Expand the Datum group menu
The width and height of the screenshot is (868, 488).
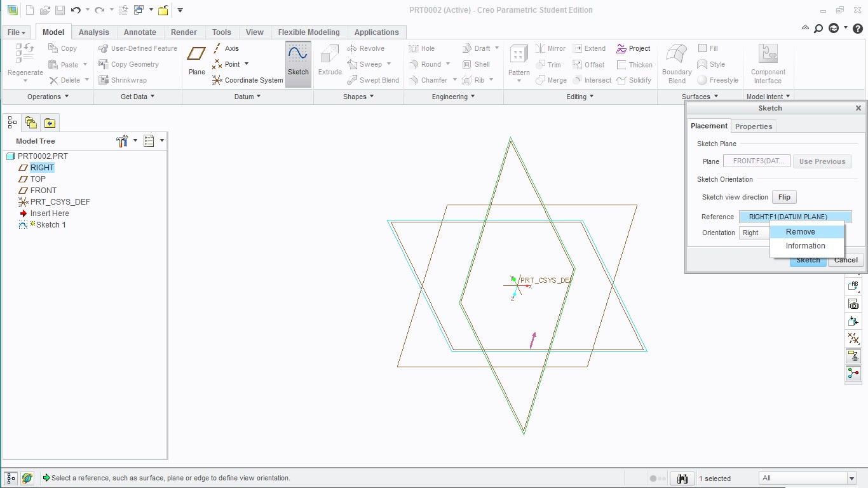pos(248,97)
